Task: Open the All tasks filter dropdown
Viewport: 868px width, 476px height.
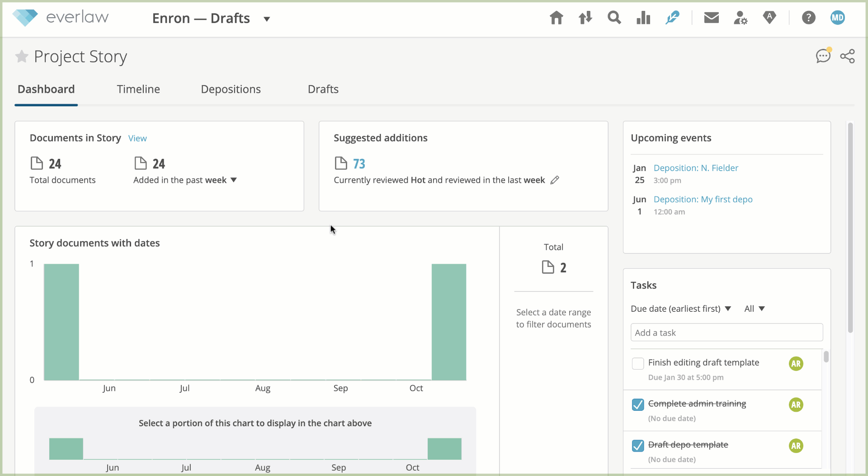Action: 755,309
